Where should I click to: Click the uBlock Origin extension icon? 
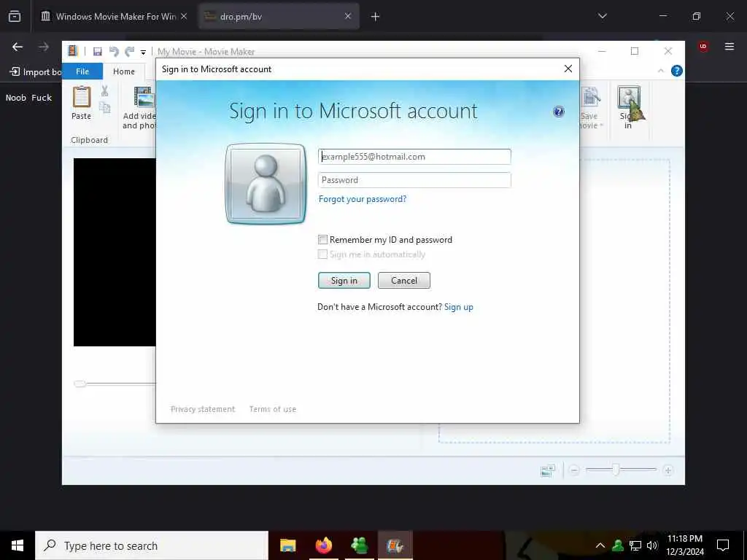click(x=703, y=46)
